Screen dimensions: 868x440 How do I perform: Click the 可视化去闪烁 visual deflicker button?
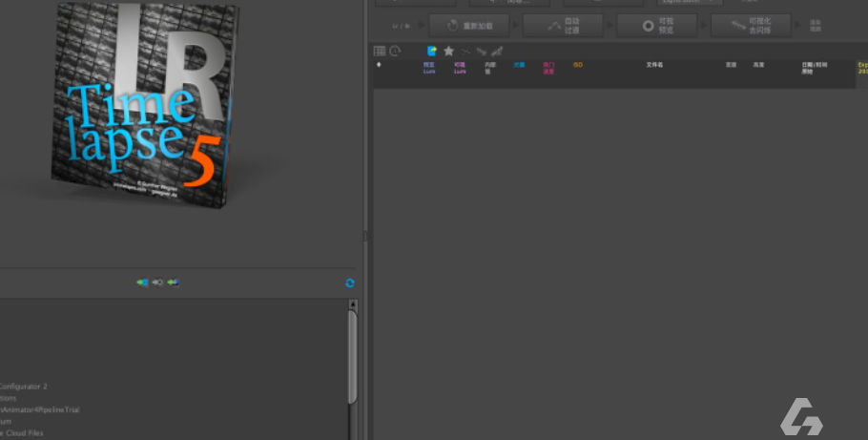(751, 26)
